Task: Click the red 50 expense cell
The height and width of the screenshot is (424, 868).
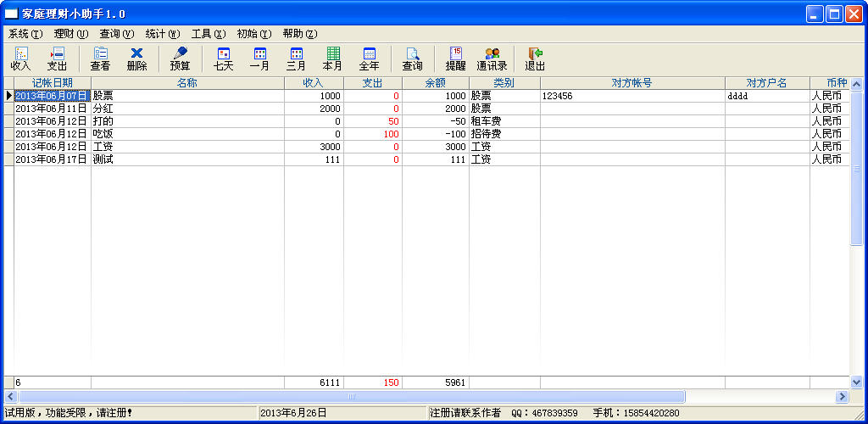Action: (373, 121)
